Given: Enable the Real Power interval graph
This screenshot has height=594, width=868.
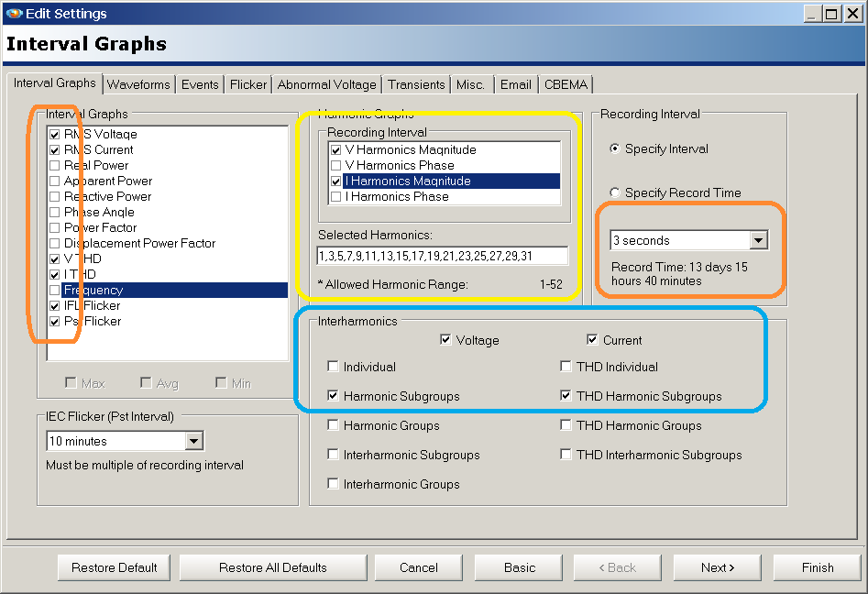Looking at the screenshot, I should [x=55, y=165].
